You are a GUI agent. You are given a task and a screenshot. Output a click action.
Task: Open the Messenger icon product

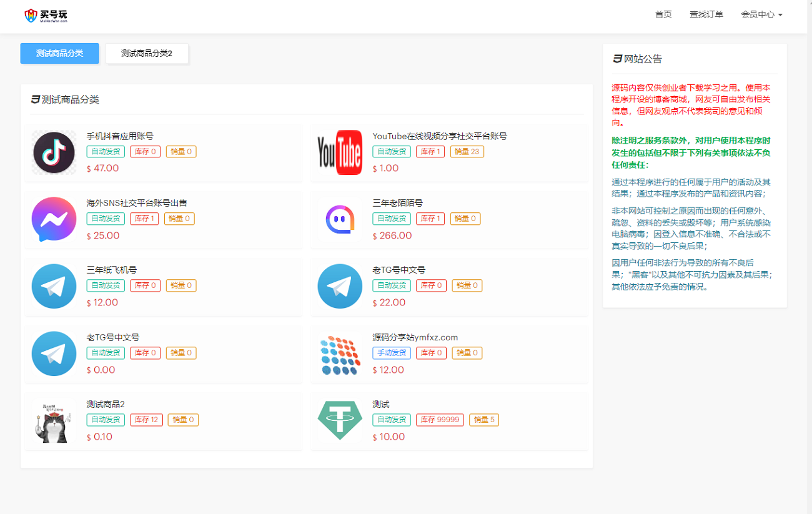pos(54,219)
